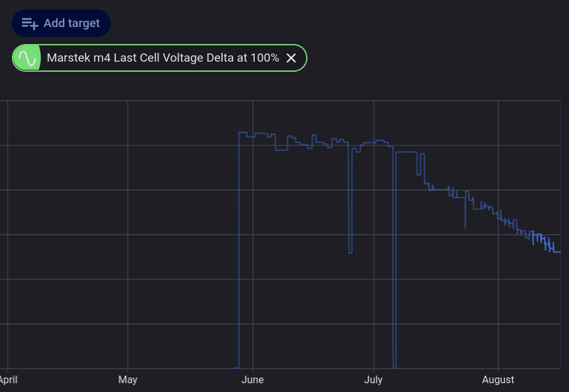The width and height of the screenshot is (569, 392).
Task: Click the Add target button
Action: [x=61, y=23]
